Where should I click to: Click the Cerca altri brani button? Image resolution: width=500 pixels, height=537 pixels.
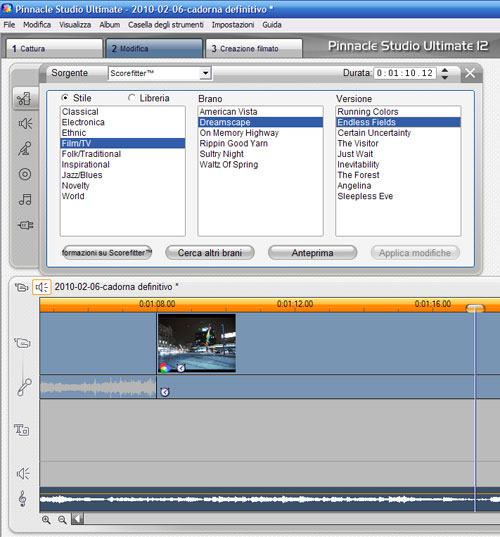click(x=210, y=253)
